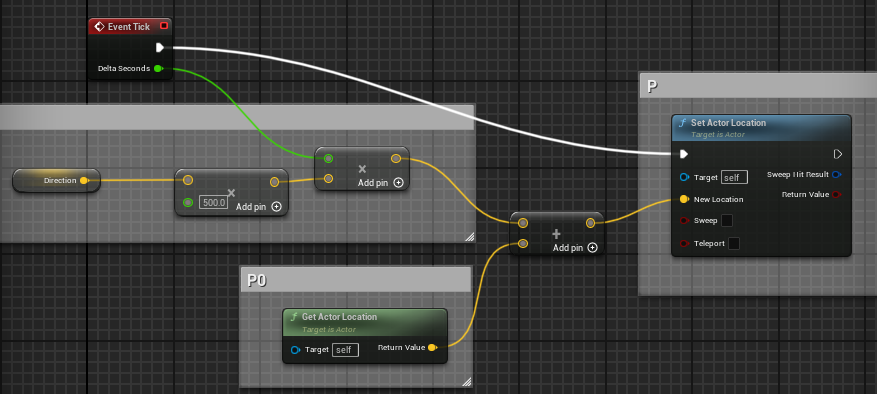877x394 pixels.
Task: Click the Delta Seconds green output pin
Action: coord(158,68)
